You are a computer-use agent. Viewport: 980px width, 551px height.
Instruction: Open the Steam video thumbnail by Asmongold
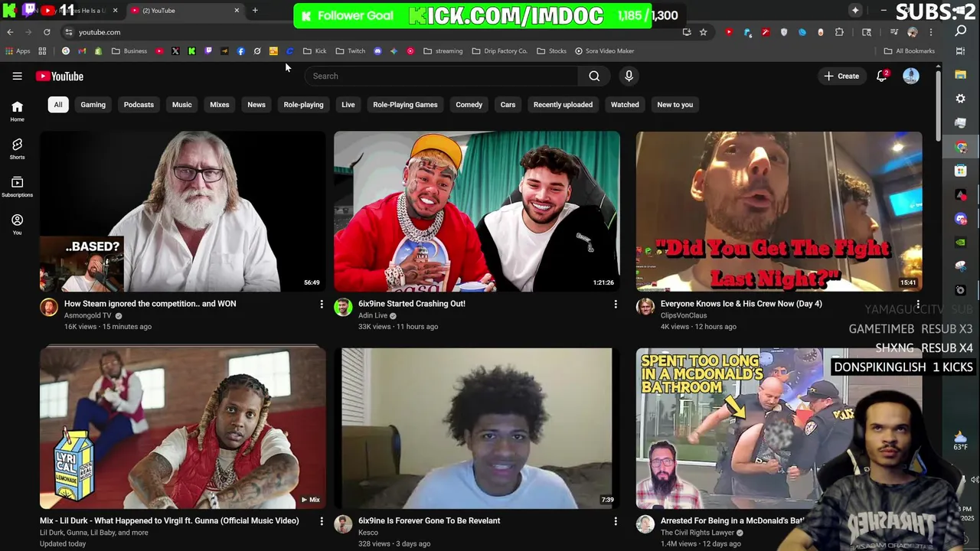[182, 211]
